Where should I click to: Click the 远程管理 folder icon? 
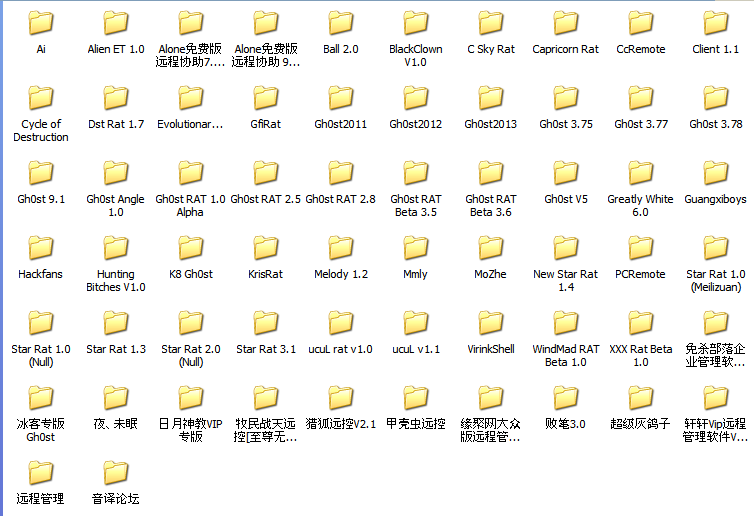coord(41,473)
